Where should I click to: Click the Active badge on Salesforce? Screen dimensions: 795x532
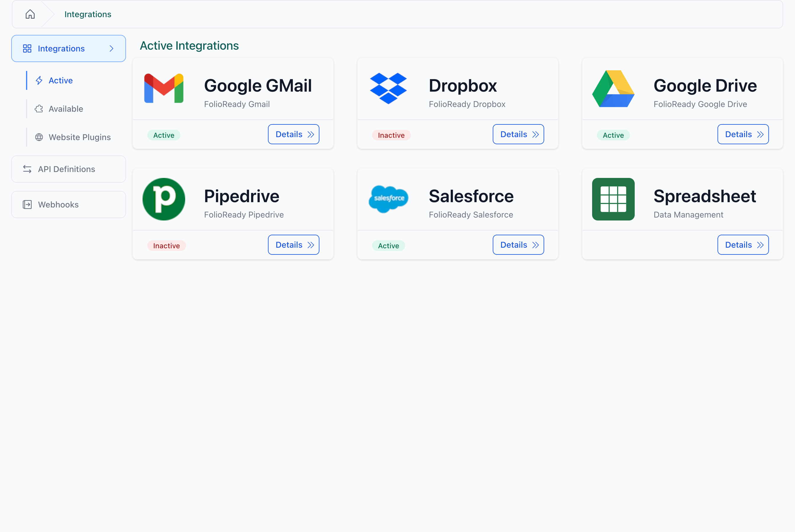tap(388, 246)
